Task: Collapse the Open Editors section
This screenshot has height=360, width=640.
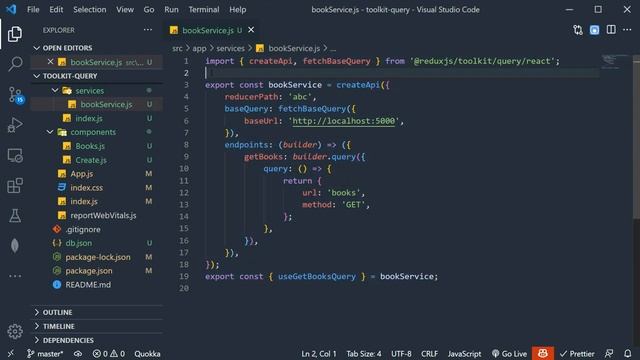Action: point(98,48)
